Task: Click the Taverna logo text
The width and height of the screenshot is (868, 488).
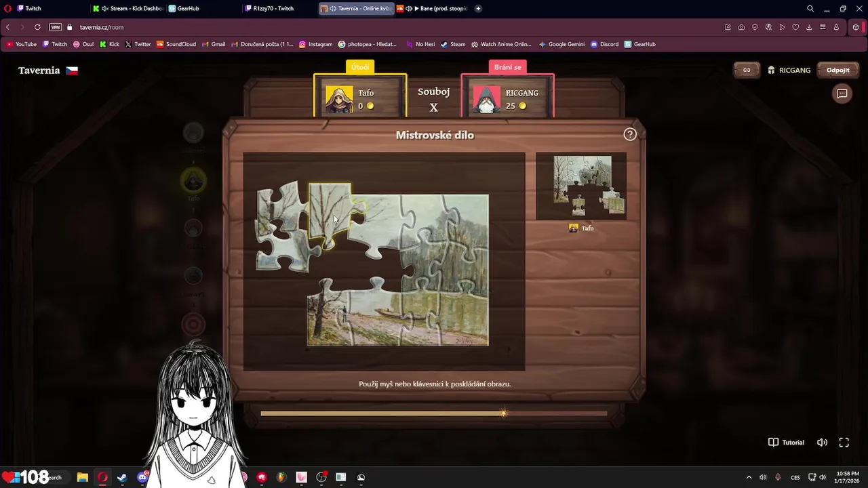Action: [39, 70]
